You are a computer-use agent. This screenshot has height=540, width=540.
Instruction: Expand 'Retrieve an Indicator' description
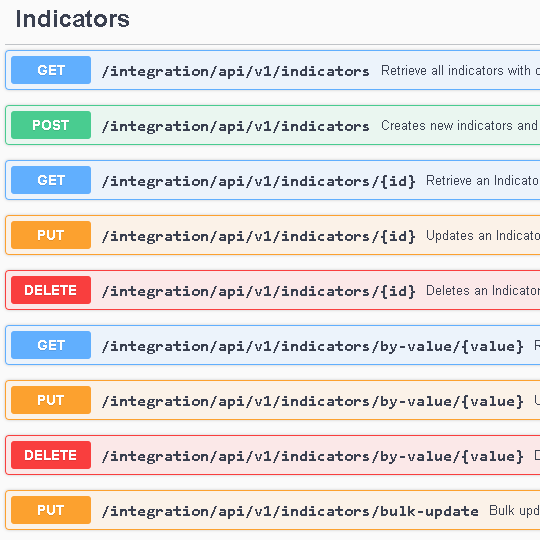click(x=483, y=180)
